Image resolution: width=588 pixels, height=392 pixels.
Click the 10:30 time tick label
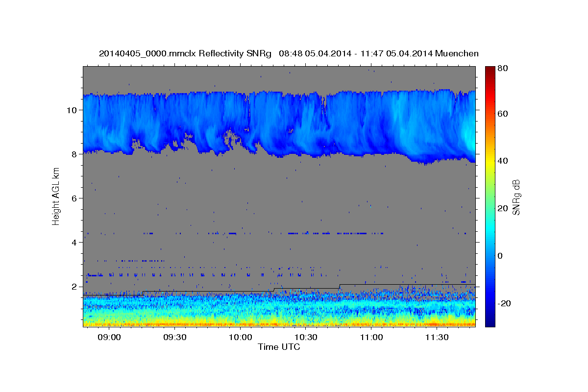point(306,338)
